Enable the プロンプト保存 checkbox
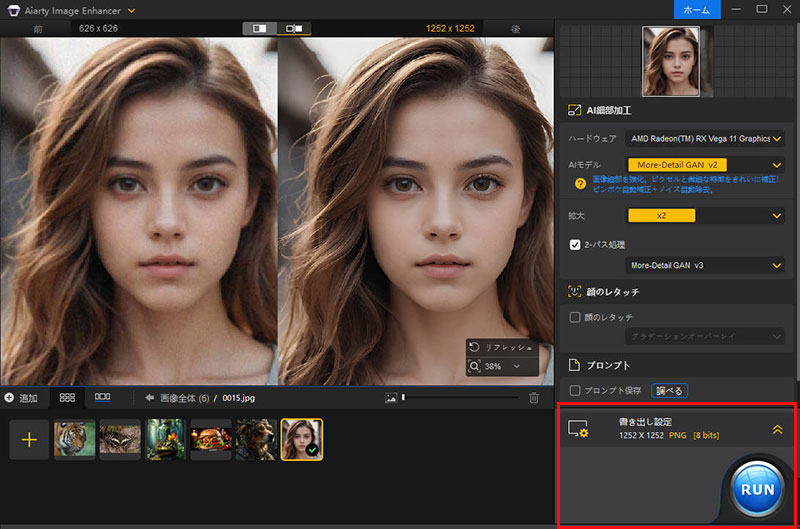 click(x=575, y=390)
